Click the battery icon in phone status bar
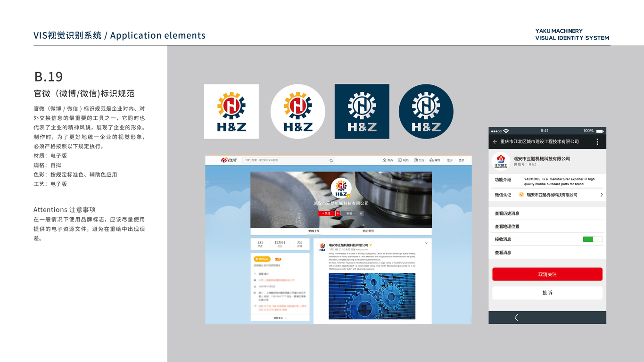Viewport: 644px width, 362px height. (x=600, y=131)
